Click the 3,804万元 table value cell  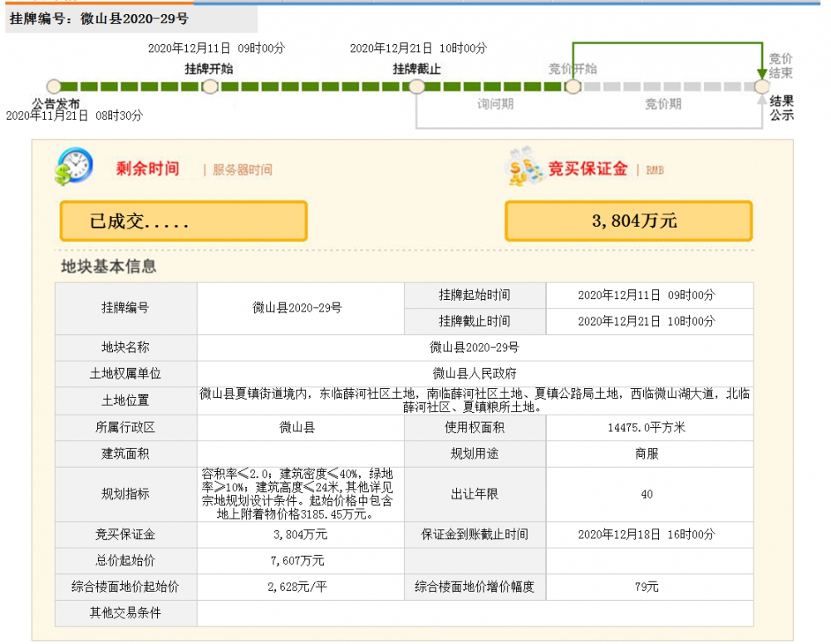301,535
